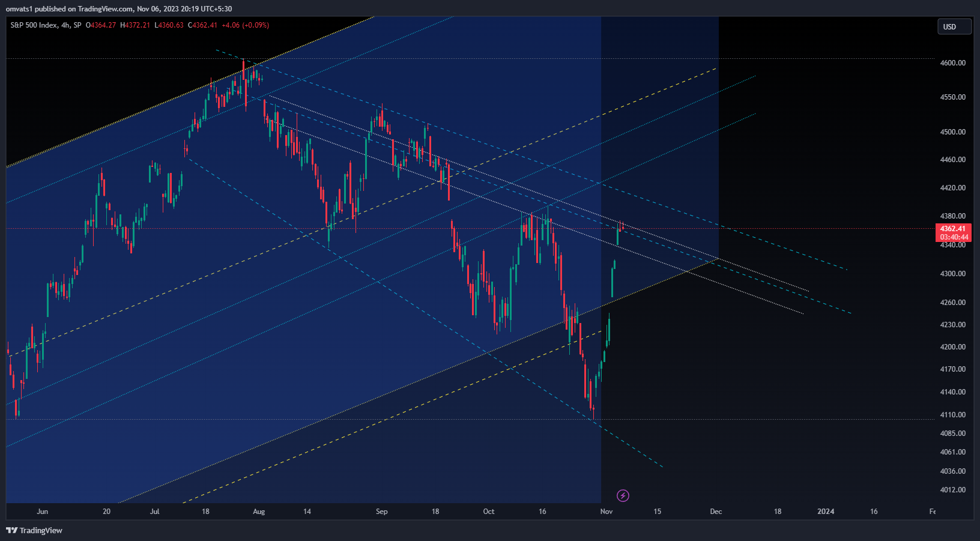Select the low value L4360.63
The image size is (980, 541).
tap(169, 25)
